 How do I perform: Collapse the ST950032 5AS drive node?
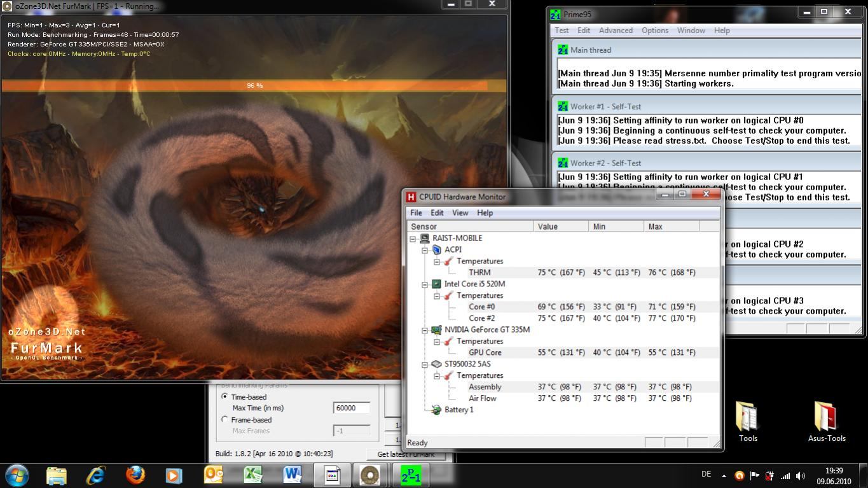coord(425,365)
